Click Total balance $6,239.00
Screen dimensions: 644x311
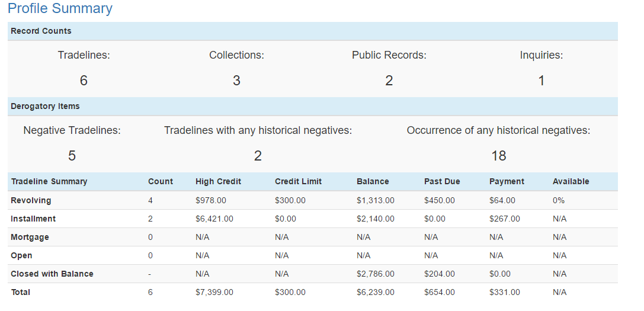click(376, 292)
